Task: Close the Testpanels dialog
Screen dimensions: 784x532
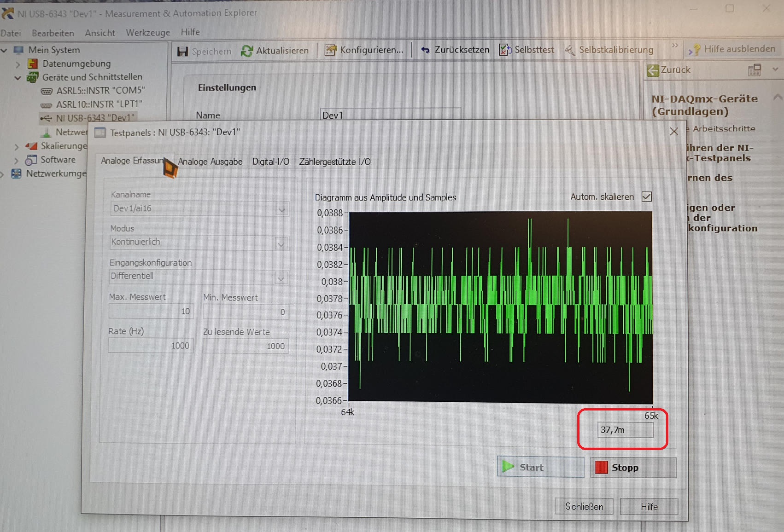Action: 674,132
